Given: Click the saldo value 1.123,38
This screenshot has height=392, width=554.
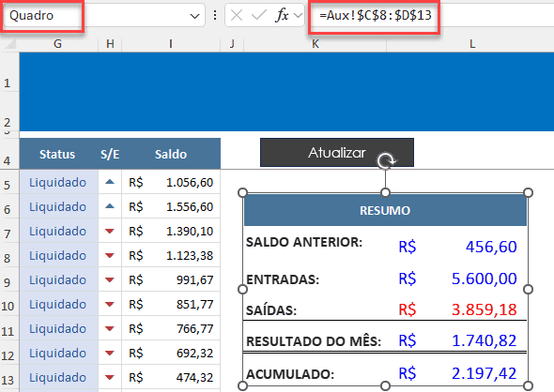Looking at the screenshot, I should pyautogui.click(x=190, y=255).
